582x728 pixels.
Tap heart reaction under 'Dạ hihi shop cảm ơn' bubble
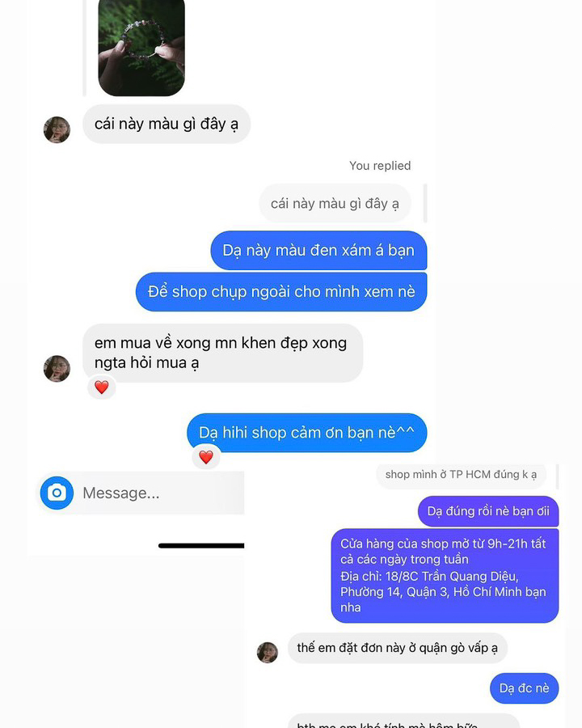click(x=206, y=457)
